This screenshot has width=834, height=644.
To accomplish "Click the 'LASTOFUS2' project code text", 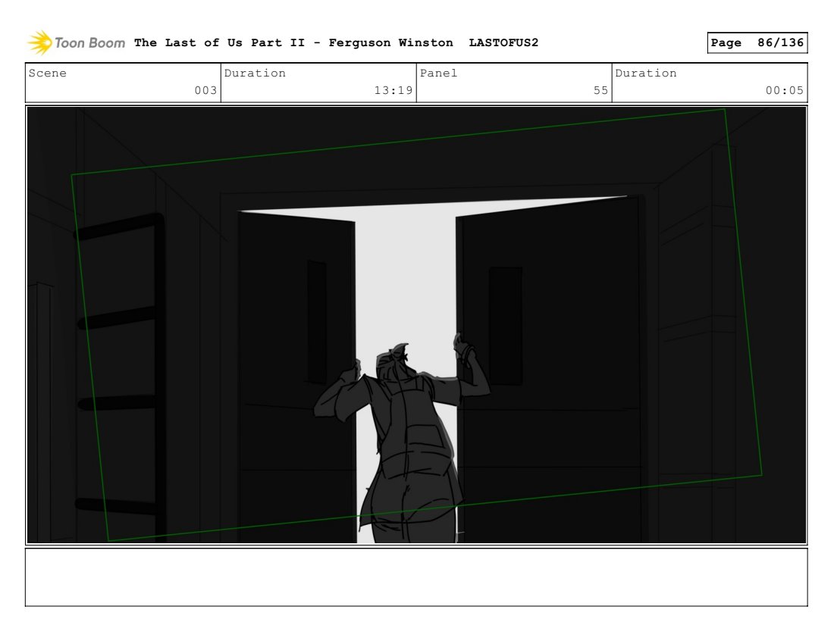I will (x=503, y=42).
